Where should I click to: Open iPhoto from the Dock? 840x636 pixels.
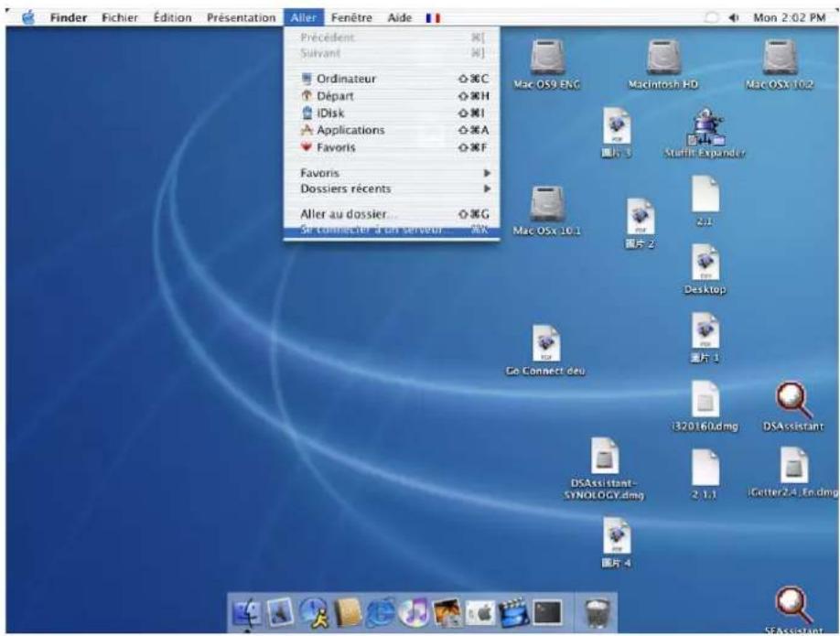[447, 612]
